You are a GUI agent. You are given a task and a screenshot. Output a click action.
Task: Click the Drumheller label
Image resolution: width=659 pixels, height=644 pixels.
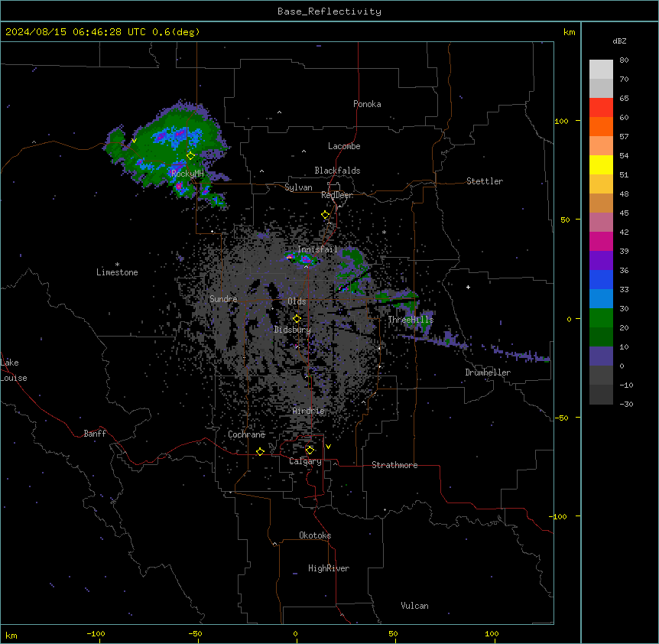pos(488,372)
